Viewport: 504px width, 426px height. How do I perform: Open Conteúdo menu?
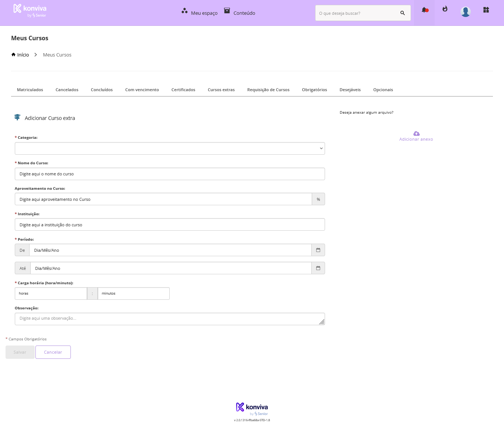coord(240,13)
